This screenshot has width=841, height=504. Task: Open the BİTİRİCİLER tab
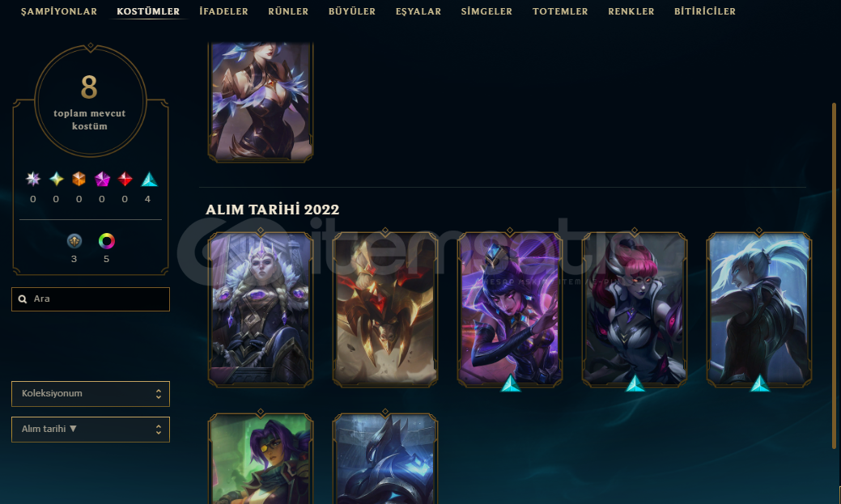pyautogui.click(x=705, y=11)
